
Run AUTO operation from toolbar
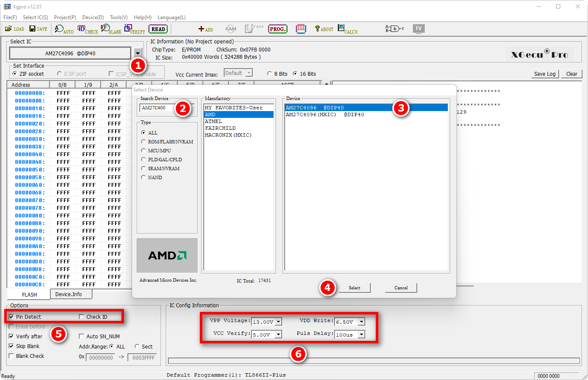coord(64,29)
